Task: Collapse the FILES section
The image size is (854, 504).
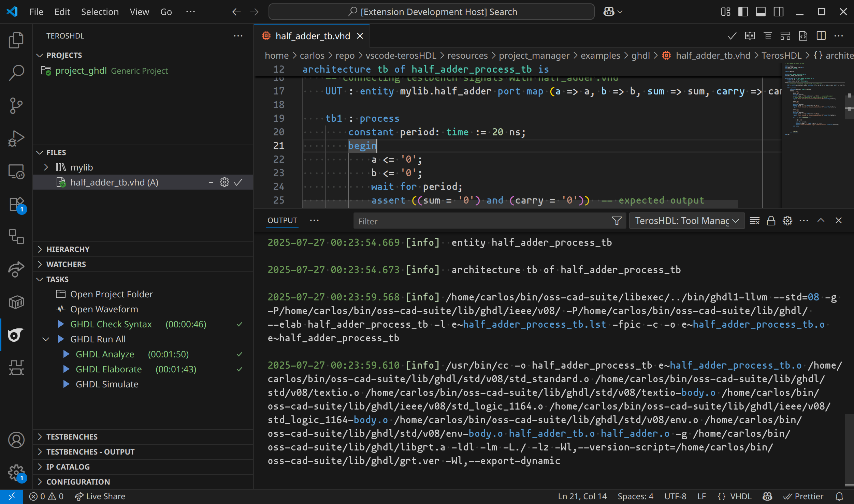Action: (40, 152)
